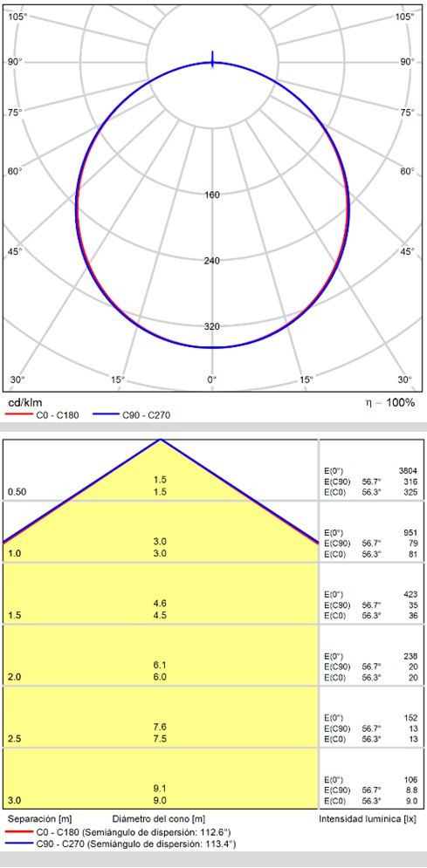Click the separation 3.0 row label
The image size is (427, 868).
click(x=13, y=800)
